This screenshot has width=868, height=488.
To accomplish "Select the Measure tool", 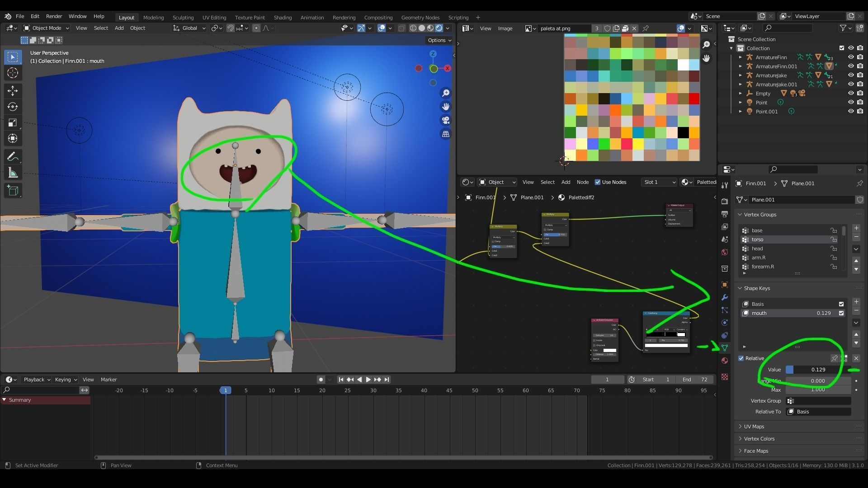I will (x=12, y=173).
